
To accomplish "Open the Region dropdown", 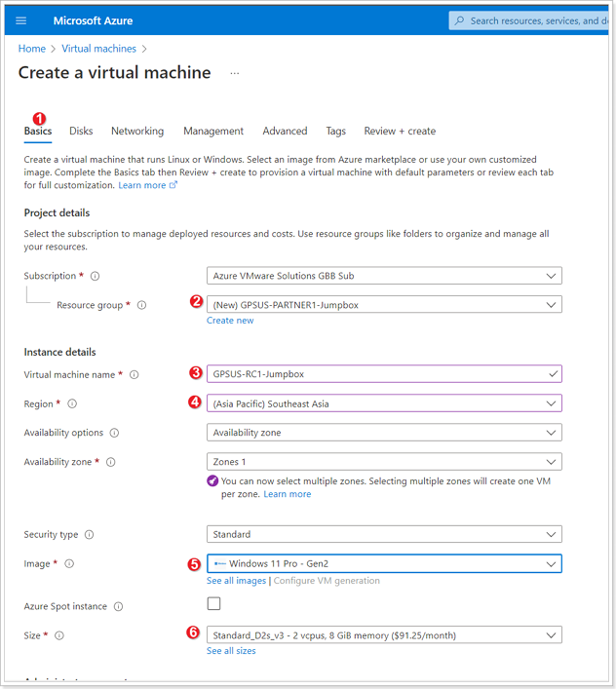I will (384, 403).
